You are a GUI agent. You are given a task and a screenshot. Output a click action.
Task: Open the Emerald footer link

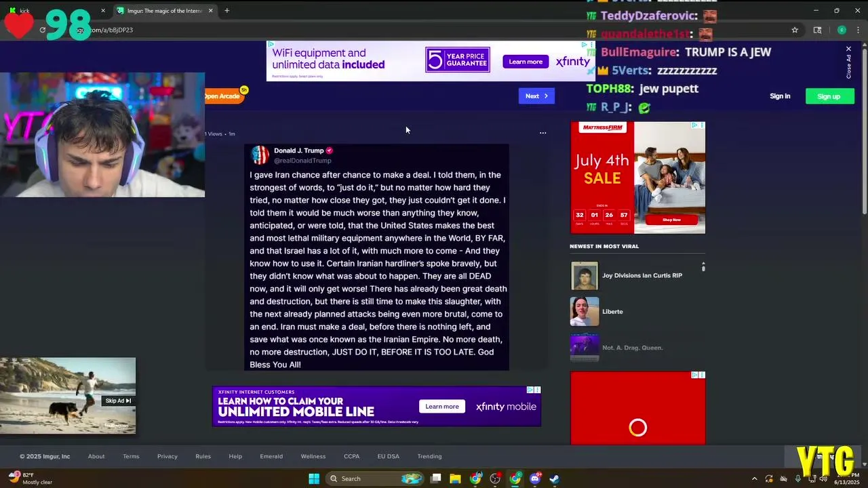coord(271,456)
